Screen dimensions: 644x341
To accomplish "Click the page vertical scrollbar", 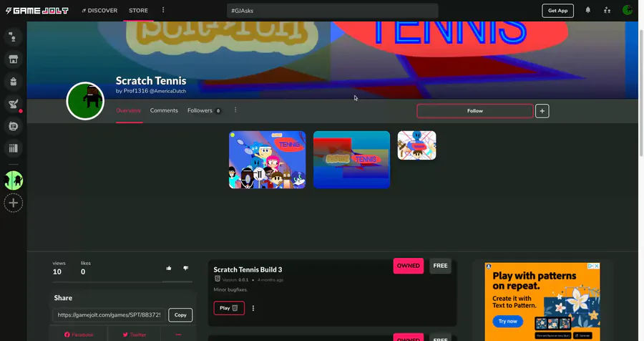I will (641, 92).
